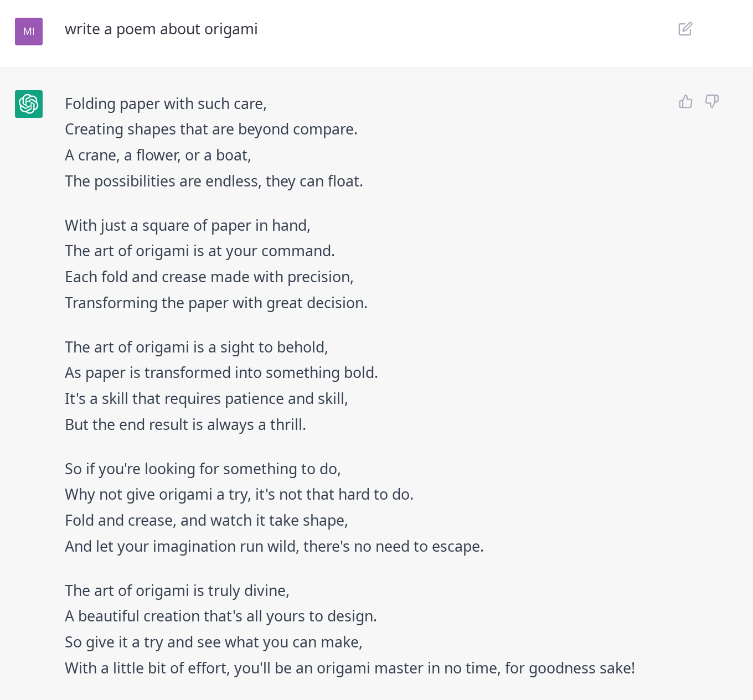
Task: Click the line "With just a square of paper in hand,"
Action: click(188, 226)
